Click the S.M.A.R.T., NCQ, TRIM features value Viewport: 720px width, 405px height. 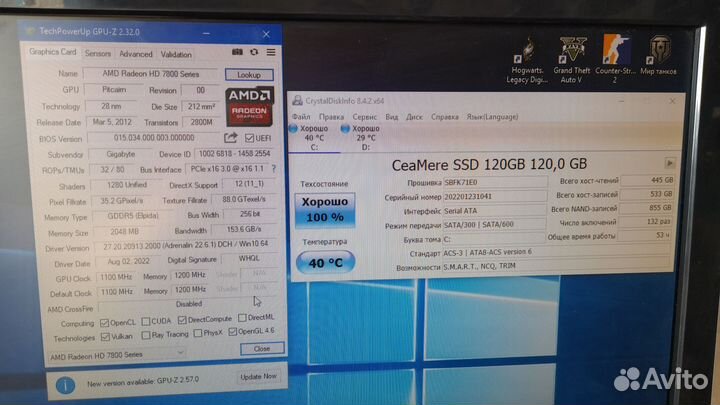tap(557, 266)
